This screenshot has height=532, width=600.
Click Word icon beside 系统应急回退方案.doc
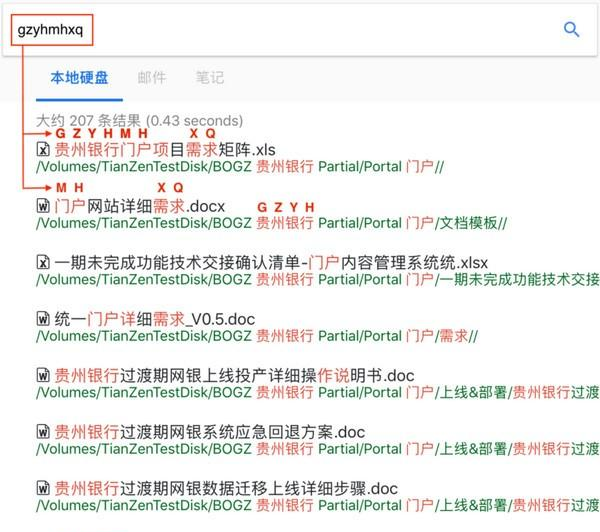(43, 432)
